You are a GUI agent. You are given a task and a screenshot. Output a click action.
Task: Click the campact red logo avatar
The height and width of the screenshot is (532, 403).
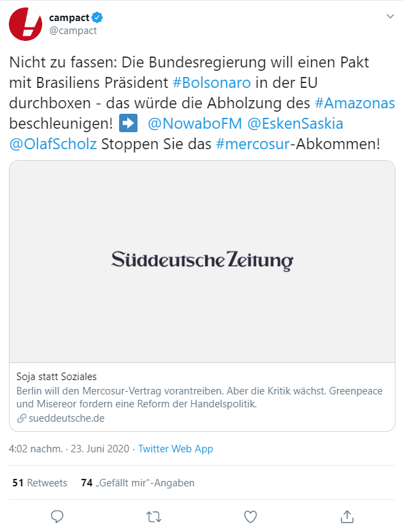click(x=25, y=24)
